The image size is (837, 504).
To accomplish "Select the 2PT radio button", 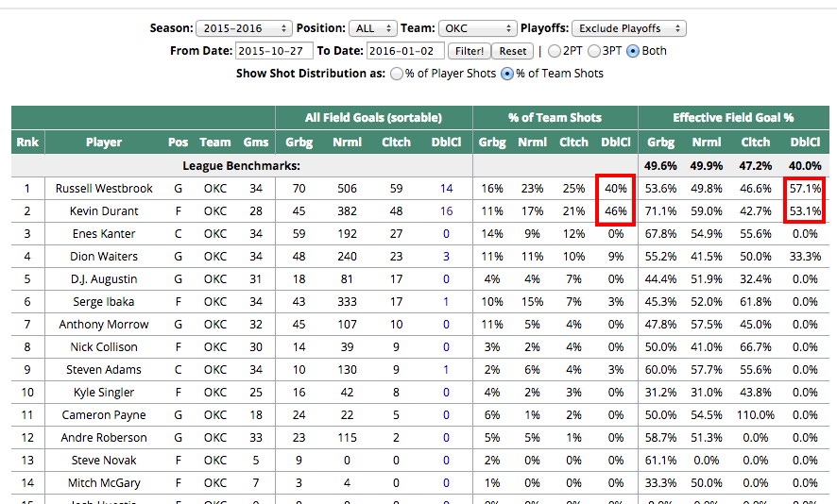I will coord(555,51).
